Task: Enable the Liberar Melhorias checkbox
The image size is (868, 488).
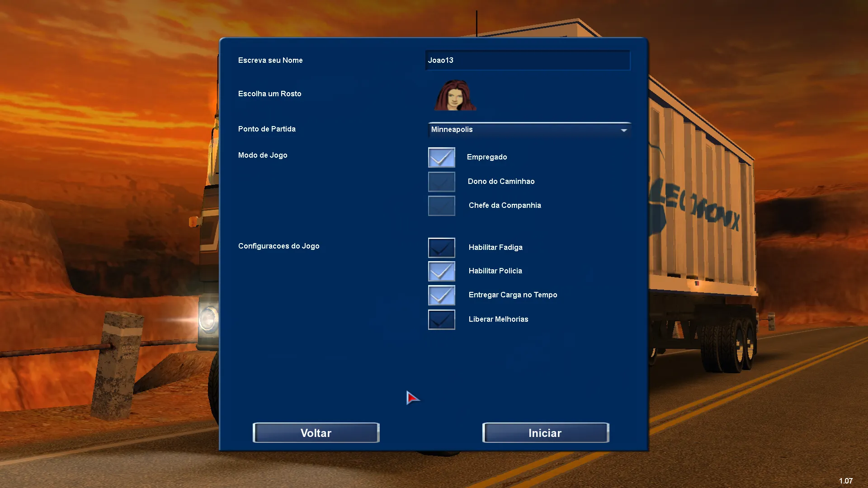Action: (441, 319)
